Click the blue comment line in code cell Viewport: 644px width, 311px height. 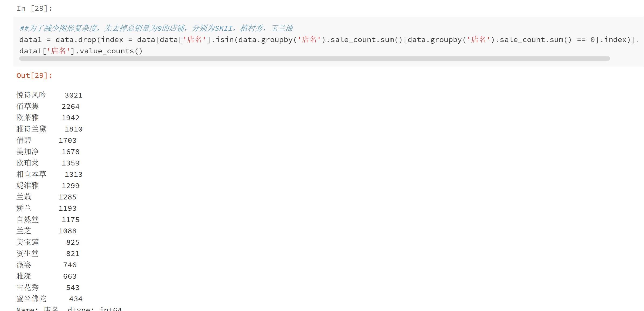156,28
